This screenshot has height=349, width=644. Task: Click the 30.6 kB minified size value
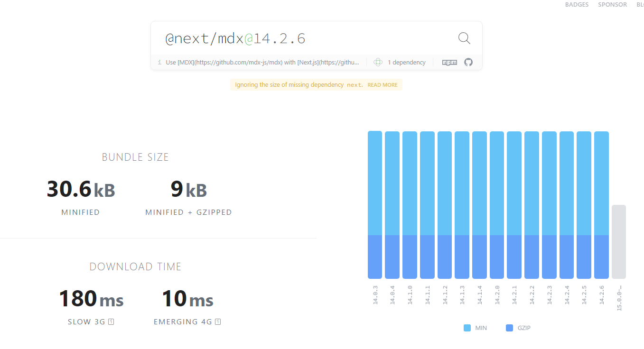click(81, 189)
